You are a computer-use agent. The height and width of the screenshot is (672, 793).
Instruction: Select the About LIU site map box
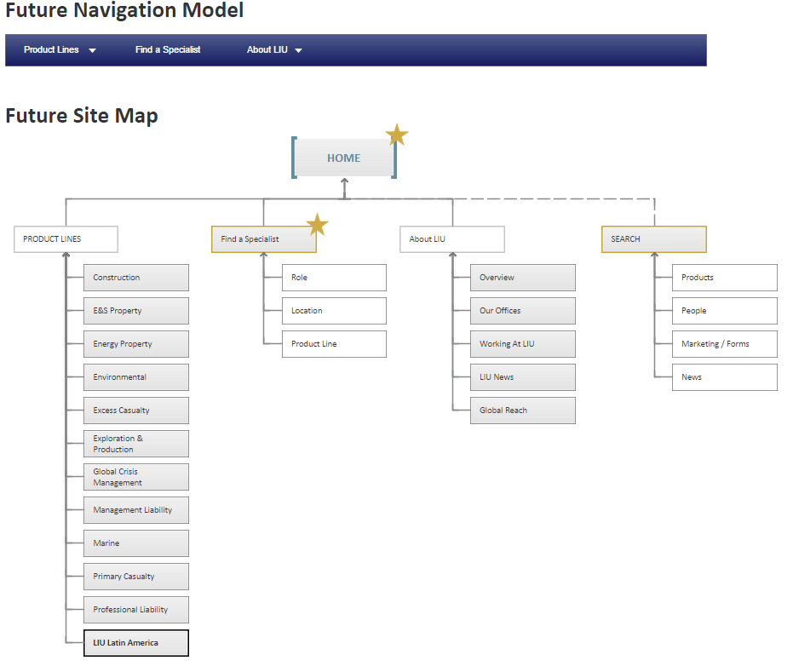tap(452, 239)
